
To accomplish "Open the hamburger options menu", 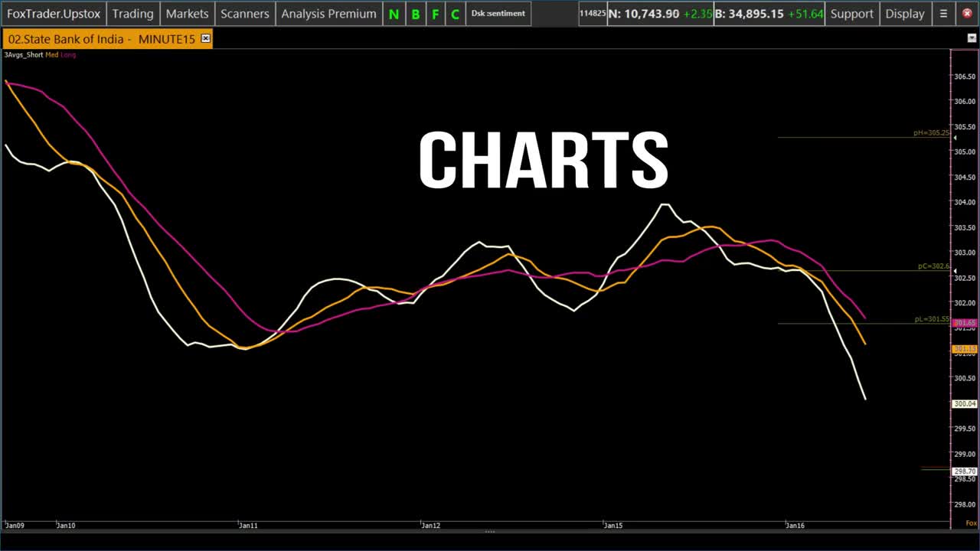I will tap(943, 14).
